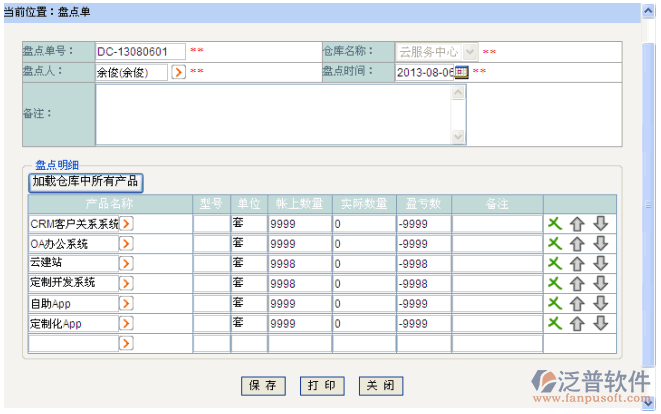Image resolution: width=661 pixels, height=414 pixels.
Task: Click the 盘点单号 input field
Action: click(x=140, y=51)
